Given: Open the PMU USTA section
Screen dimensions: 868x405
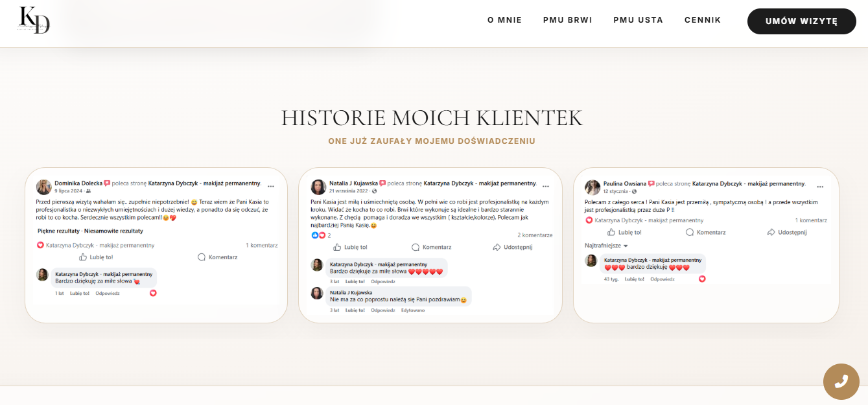Looking at the screenshot, I should 638,20.
